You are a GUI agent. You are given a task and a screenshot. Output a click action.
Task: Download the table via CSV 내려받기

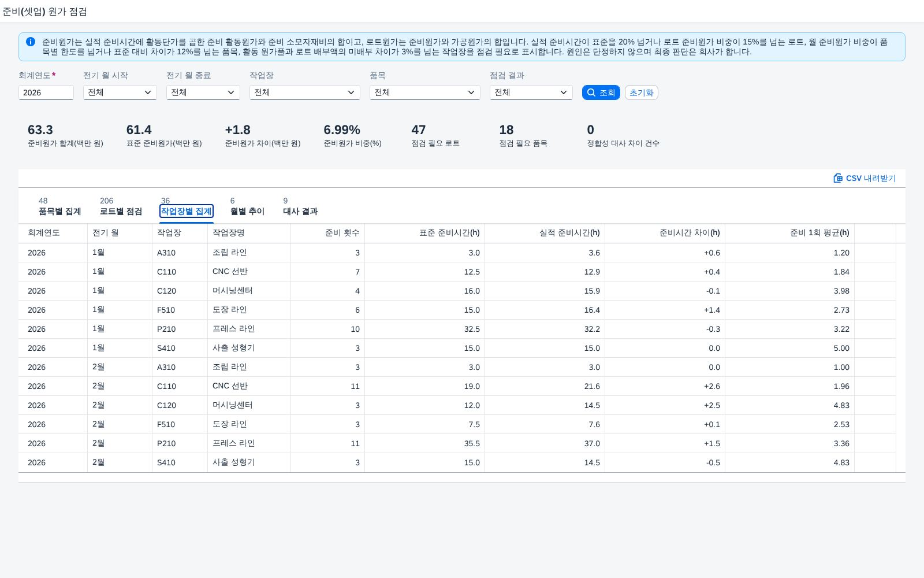865,178
